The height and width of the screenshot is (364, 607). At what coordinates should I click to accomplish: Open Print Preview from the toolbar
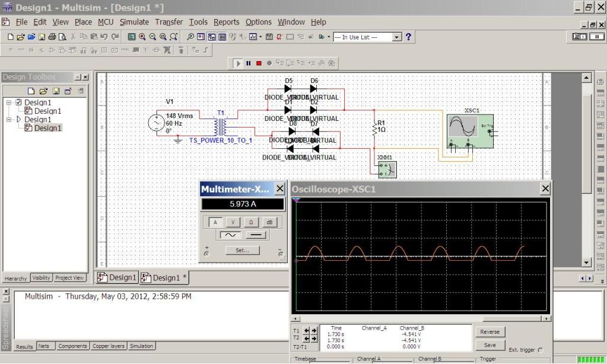(x=62, y=37)
